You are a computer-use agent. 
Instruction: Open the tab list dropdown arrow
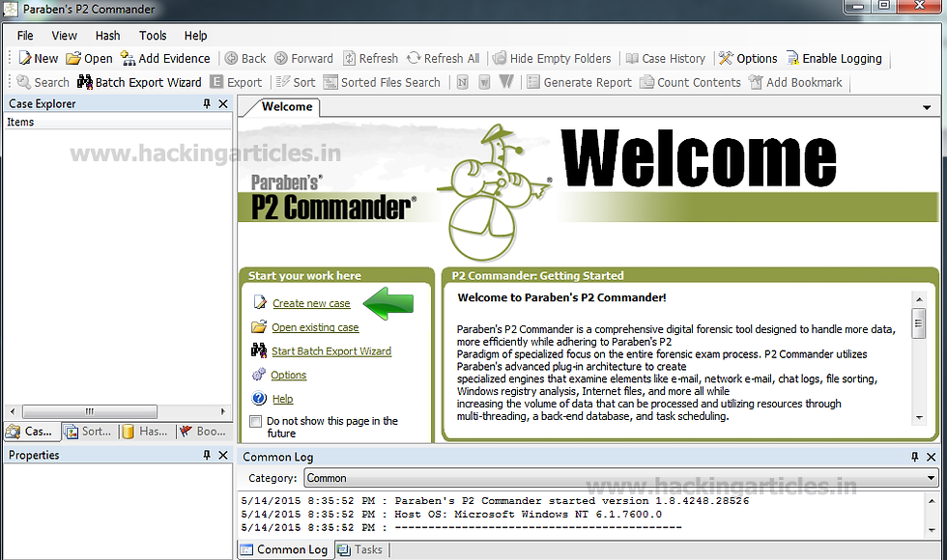pos(927,107)
